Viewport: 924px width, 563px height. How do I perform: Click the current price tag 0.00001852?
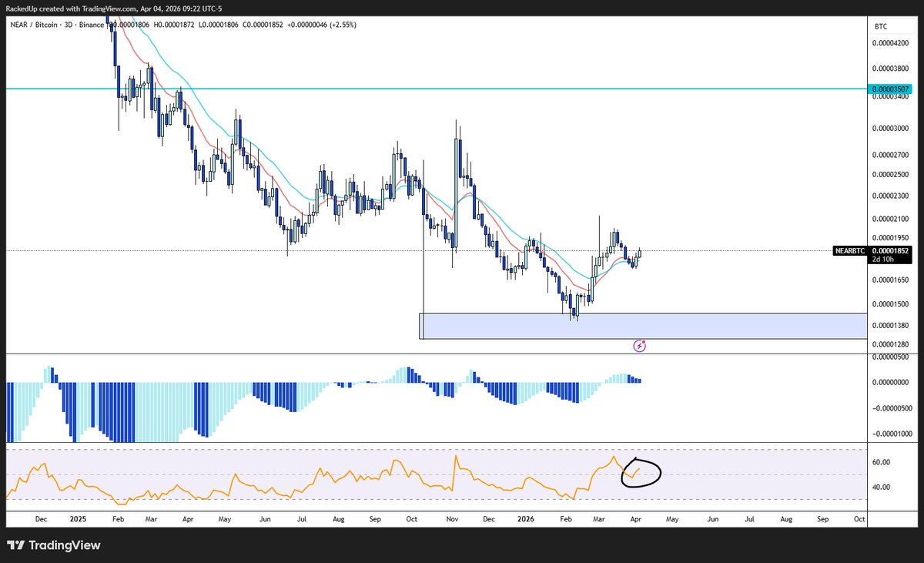coord(889,251)
